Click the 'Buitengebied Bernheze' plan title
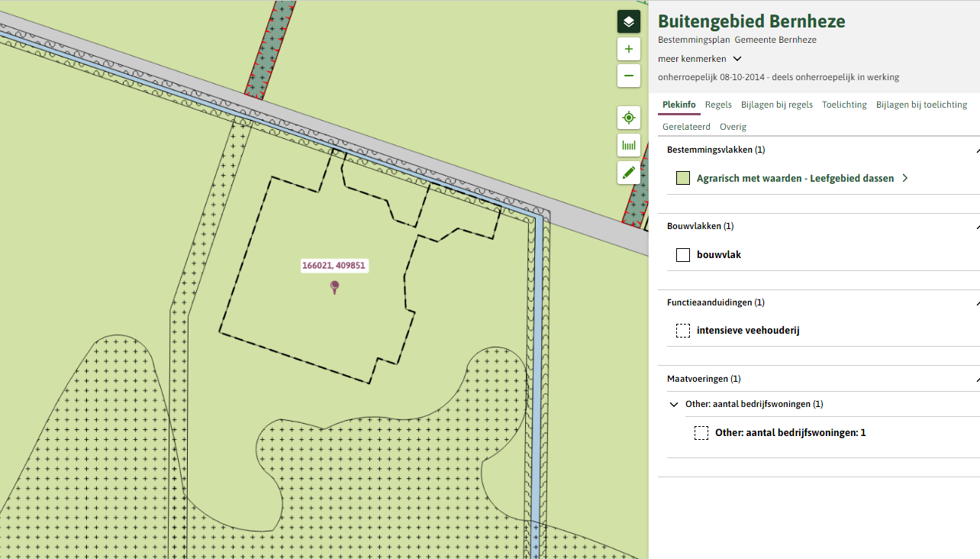 (x=752, y=21)
